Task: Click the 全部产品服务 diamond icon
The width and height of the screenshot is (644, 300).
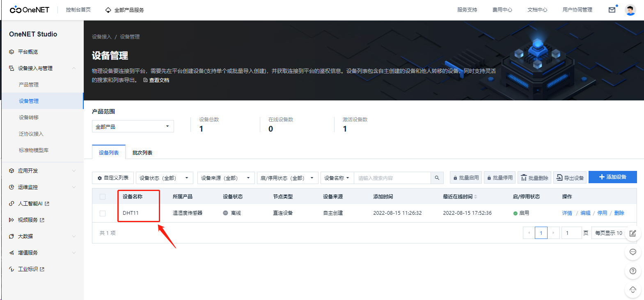Action: (108, 10)
